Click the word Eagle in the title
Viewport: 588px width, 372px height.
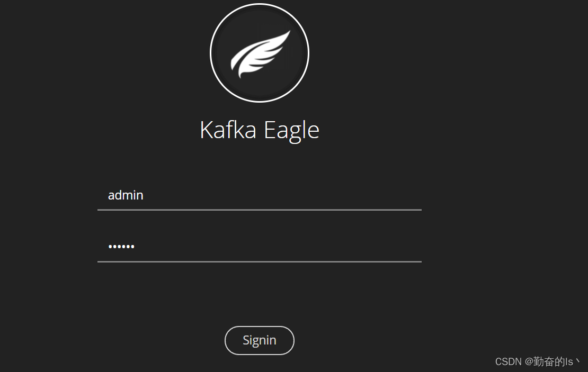click(292, 130)
